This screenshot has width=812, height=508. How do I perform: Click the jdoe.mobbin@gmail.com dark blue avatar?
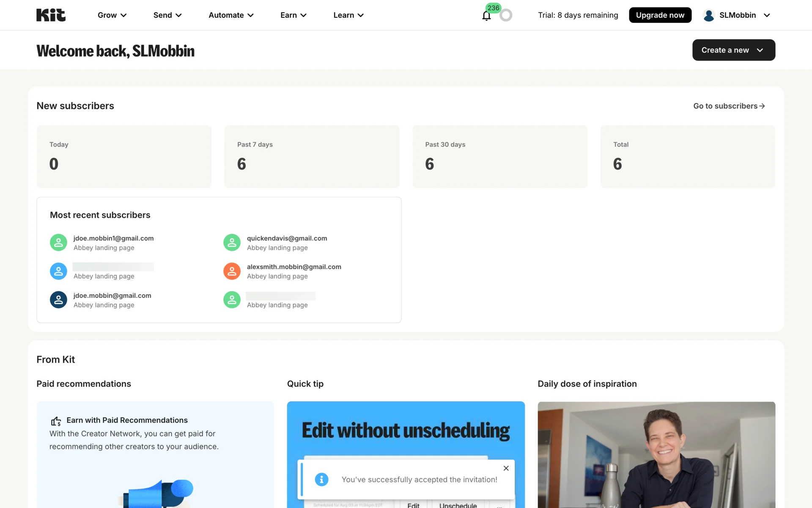(58, 300)
